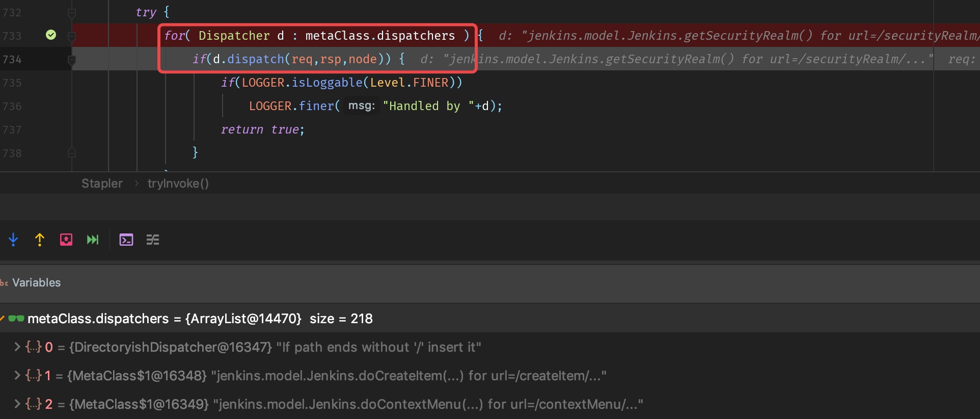Click the Run to Cursor icon
The width and height of the screenshot is (980, 419).
click(x=93, y=240)
